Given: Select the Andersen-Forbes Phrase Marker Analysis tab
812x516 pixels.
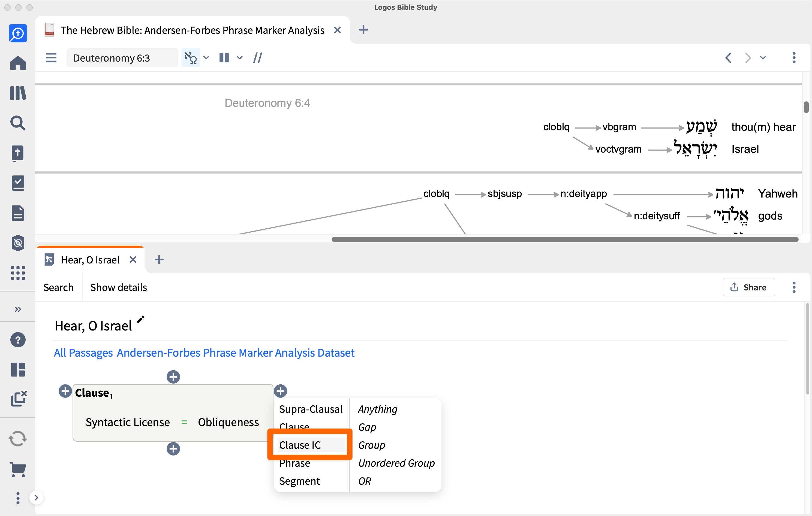Looking at the screenshot, I should pos(192,30).
